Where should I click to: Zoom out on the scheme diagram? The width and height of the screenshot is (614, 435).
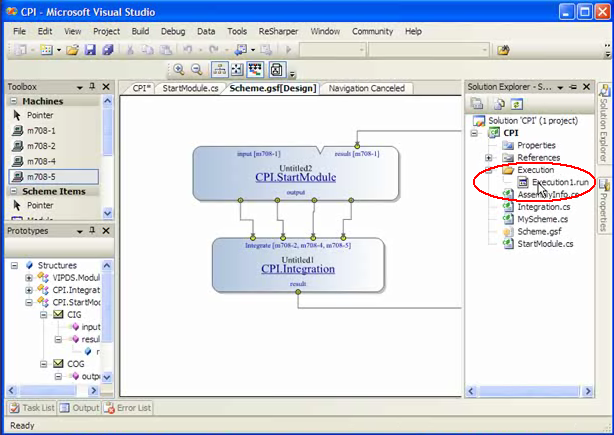pos(197,70)
